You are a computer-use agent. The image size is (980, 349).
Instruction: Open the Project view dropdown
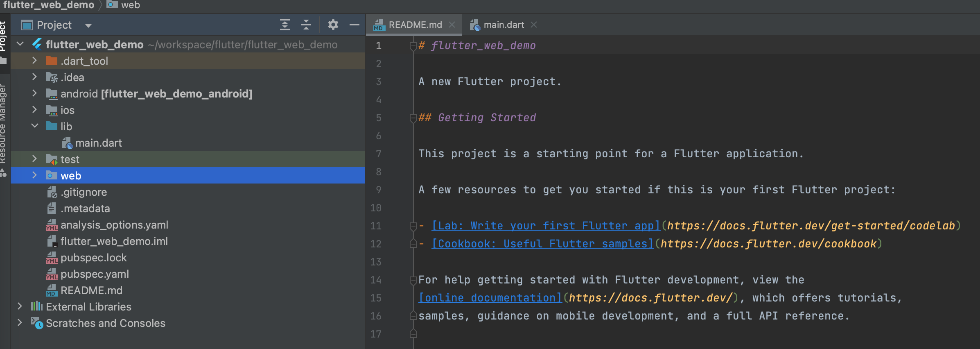[x=88, y=25]
